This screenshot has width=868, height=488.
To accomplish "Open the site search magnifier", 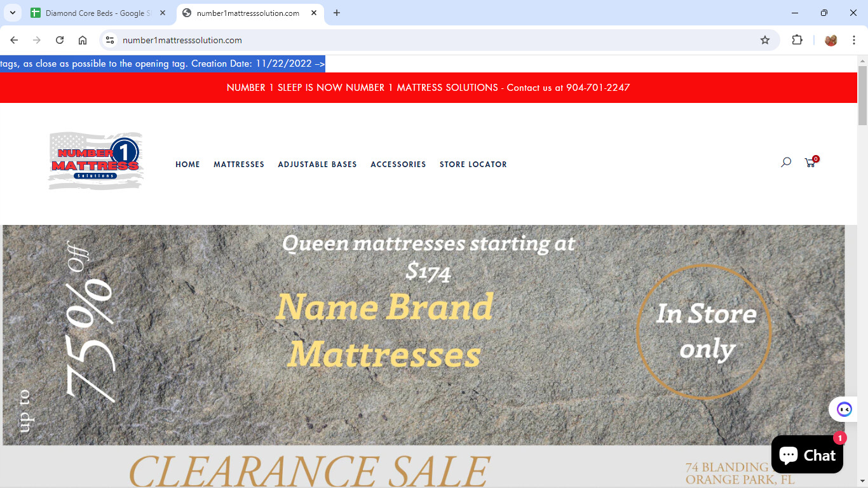I will point(786,163).
